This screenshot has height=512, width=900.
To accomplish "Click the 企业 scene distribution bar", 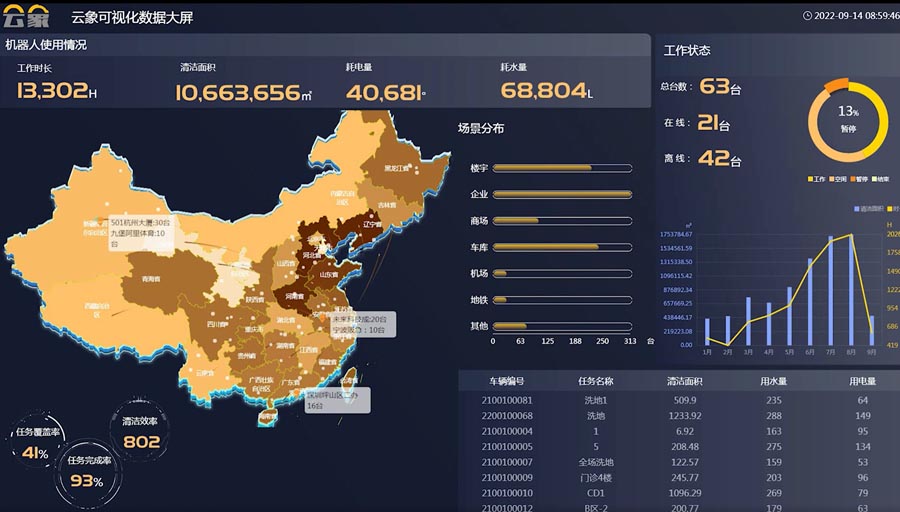I will pyautogui.click(x=562, y=194).
